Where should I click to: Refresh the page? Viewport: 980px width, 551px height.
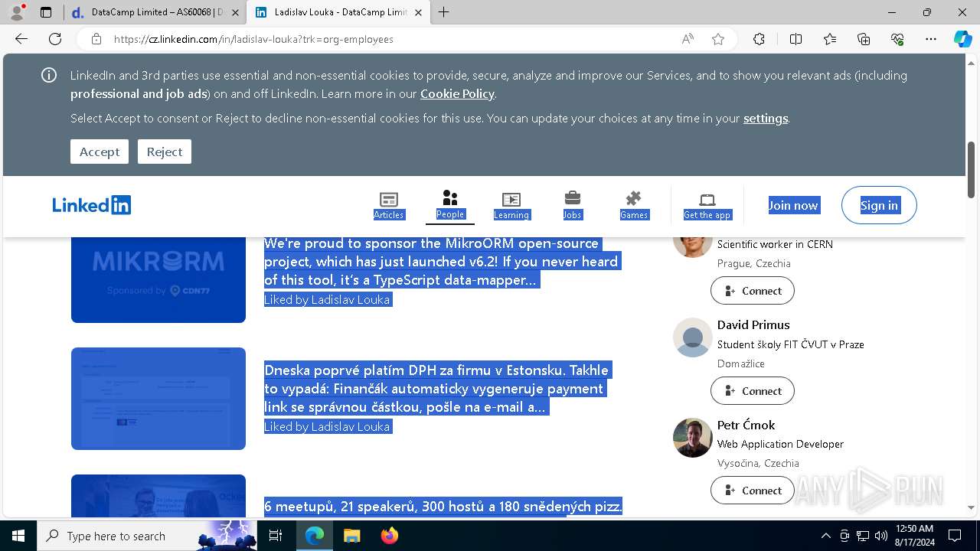[x=55, y=39]
